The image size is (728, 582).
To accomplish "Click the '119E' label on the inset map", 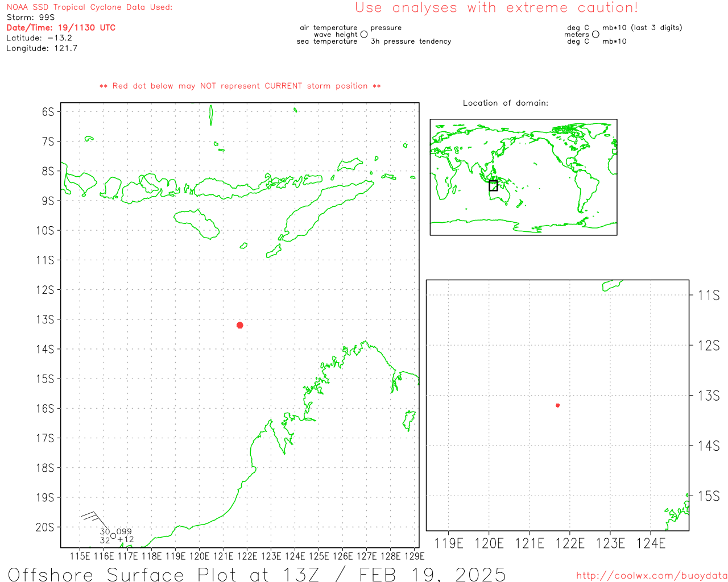I will click(449, 543).
